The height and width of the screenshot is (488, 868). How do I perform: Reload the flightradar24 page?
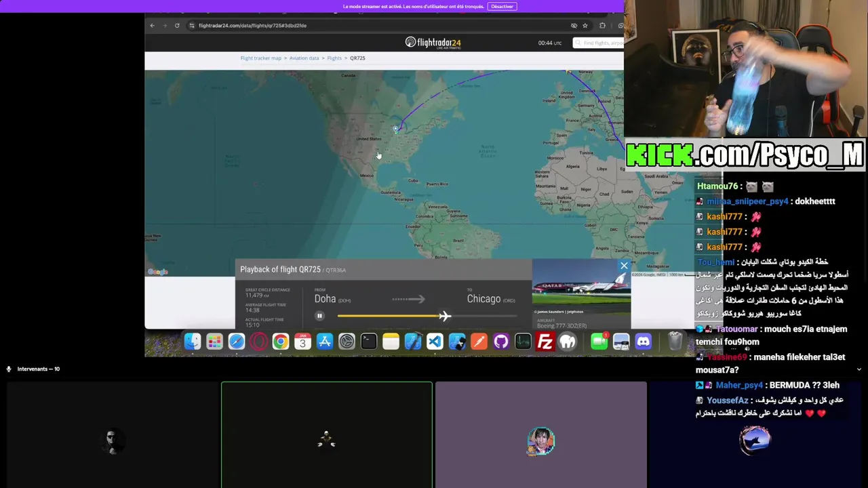point(177,26)
